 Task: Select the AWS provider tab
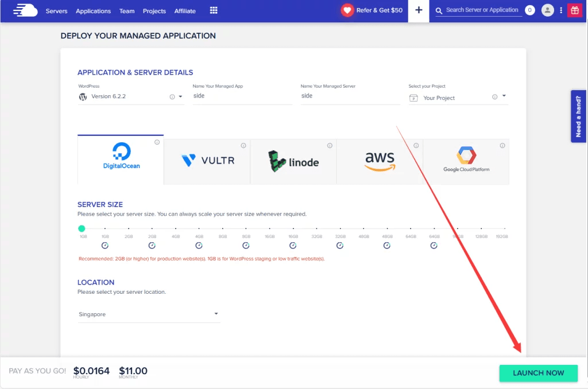(380, 162)
